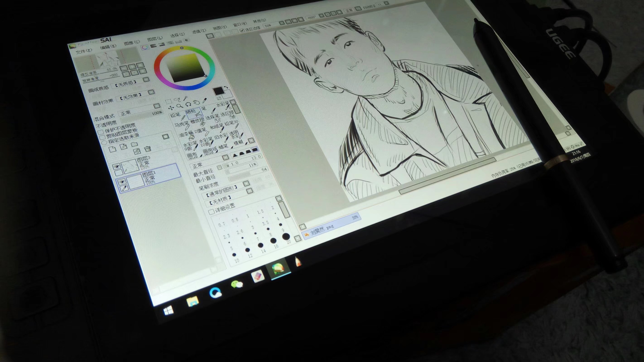
Task: Enable 保护不透明度 checkbox
Action: point(101,132)
